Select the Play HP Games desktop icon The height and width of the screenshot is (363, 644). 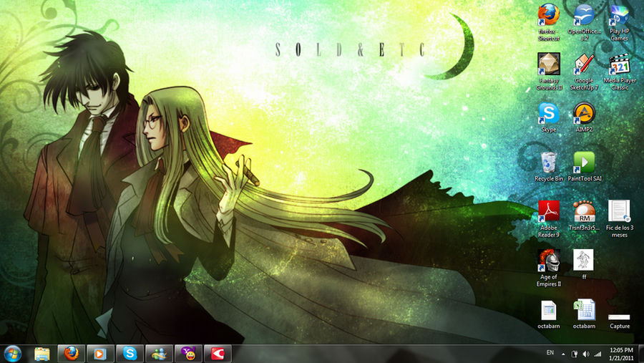coord(620,22)
